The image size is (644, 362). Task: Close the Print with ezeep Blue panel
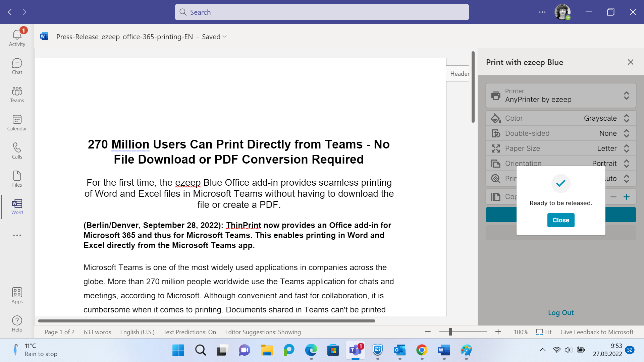pyautogui.click(x=631, y=62)
